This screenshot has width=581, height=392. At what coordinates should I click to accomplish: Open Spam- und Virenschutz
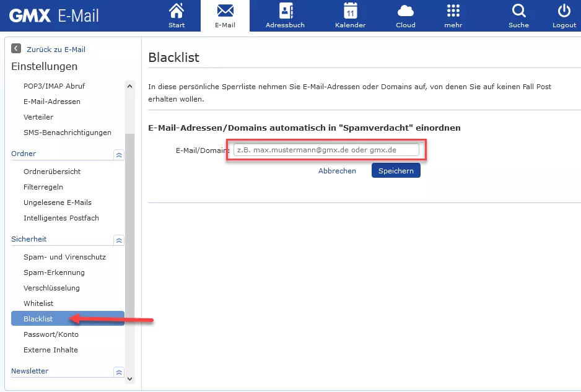[64, 257]
